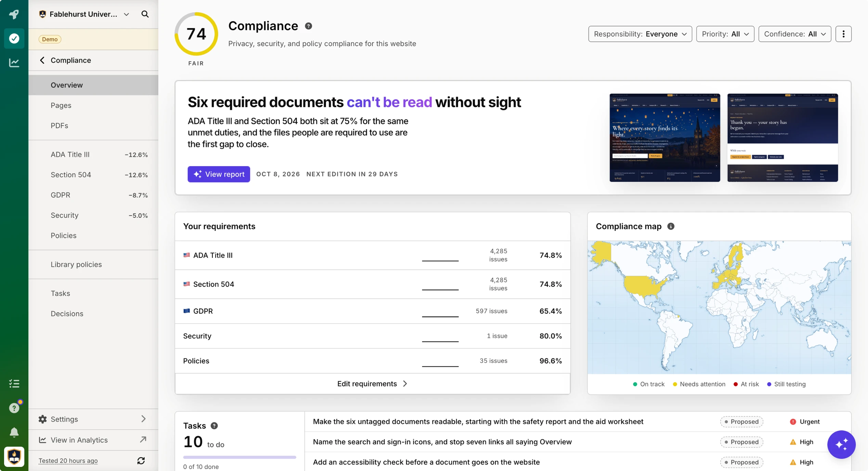The height and width of the screenshot is (471, 868).
Task: Click the 74 compliance score ring
Action: pos(196,34)
